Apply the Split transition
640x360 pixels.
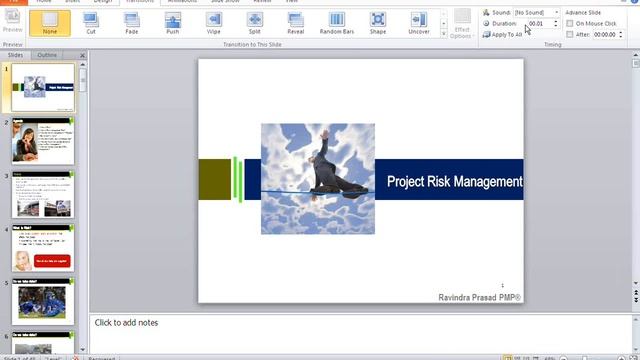[254, 23]
